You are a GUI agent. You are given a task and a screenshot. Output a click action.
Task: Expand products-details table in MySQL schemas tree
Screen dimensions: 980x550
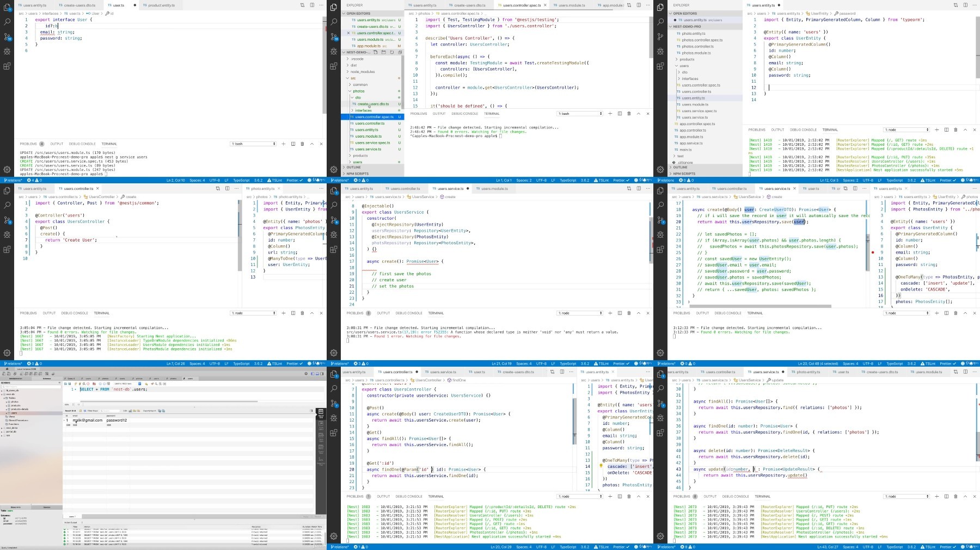7,409
